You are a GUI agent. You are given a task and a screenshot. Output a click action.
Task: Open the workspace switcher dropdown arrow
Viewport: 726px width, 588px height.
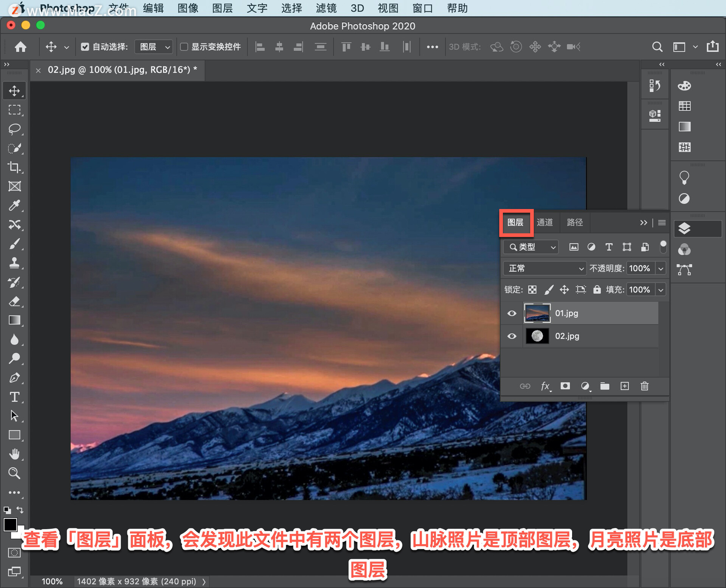click(x=695, y=47)
